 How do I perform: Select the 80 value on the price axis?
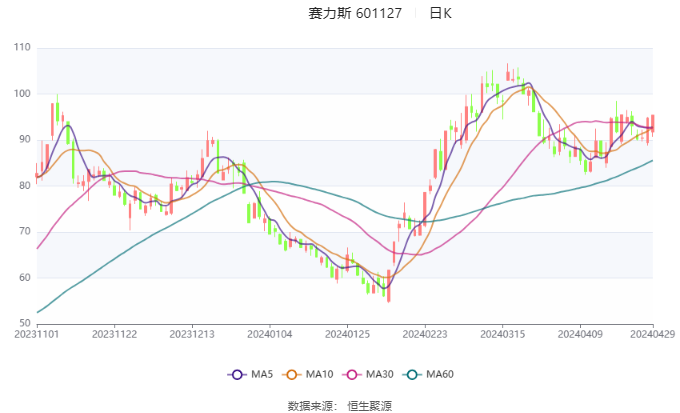(24, 186)
